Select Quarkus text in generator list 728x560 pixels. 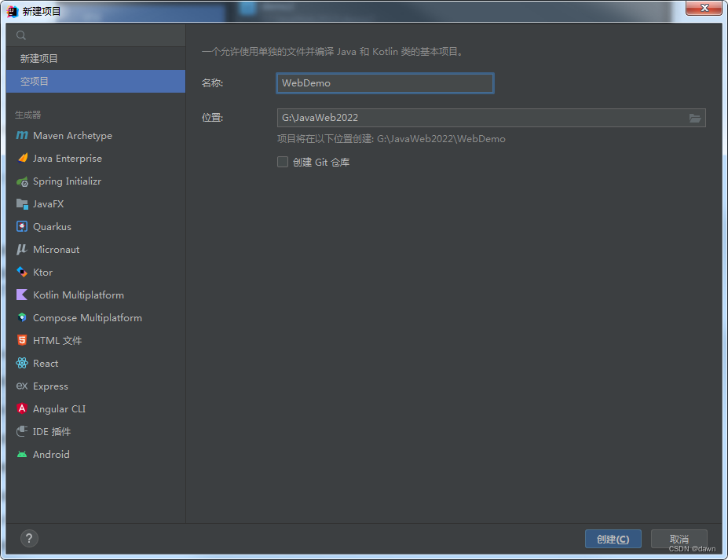52,227
